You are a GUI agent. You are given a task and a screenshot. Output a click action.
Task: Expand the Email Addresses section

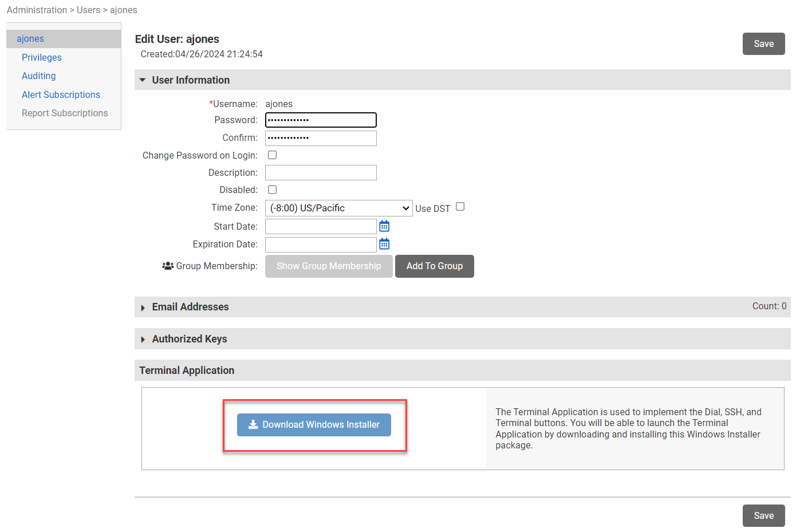pyautogui.click(x=143, y=308)
